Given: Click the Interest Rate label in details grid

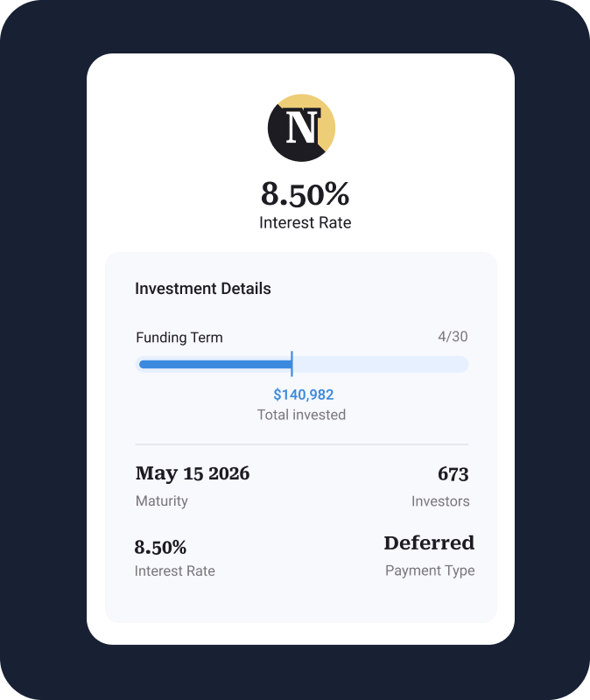Looking at the screenshot, I should 174,571.
